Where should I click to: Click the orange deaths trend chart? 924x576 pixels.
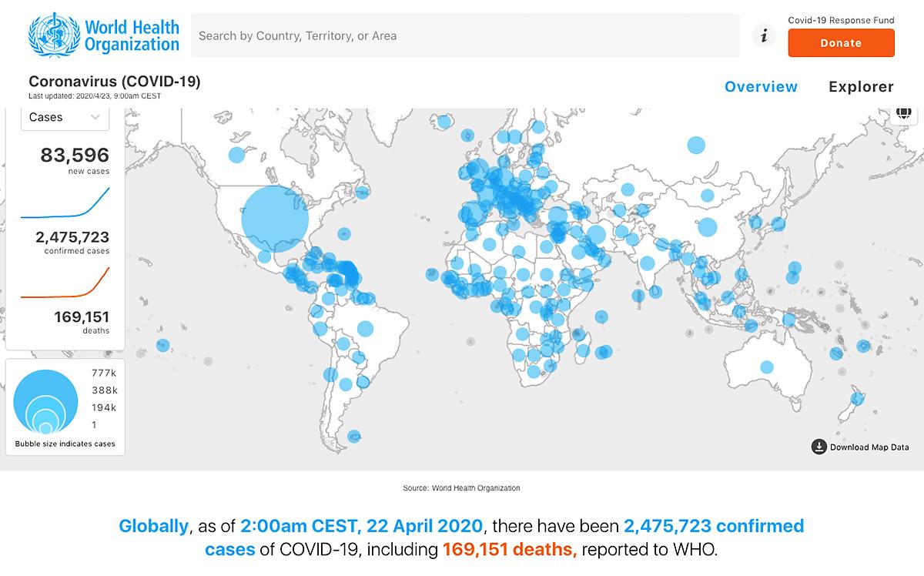point(65,282)
